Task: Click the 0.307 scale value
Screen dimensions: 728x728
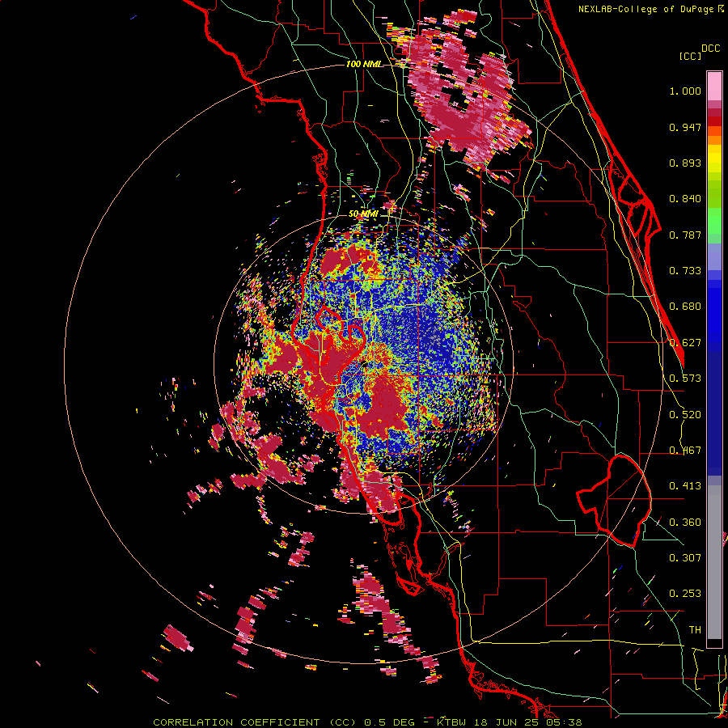Action: coord(685,558)
